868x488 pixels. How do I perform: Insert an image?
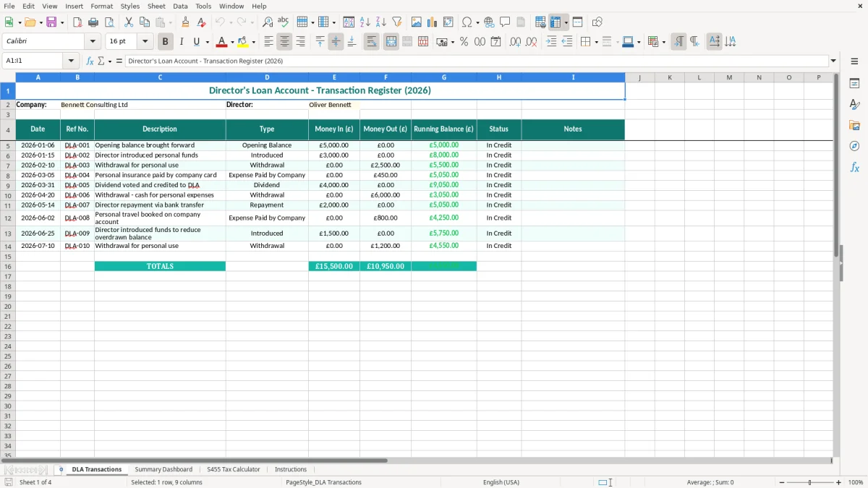pyautogui.click(x=417, y=22)
